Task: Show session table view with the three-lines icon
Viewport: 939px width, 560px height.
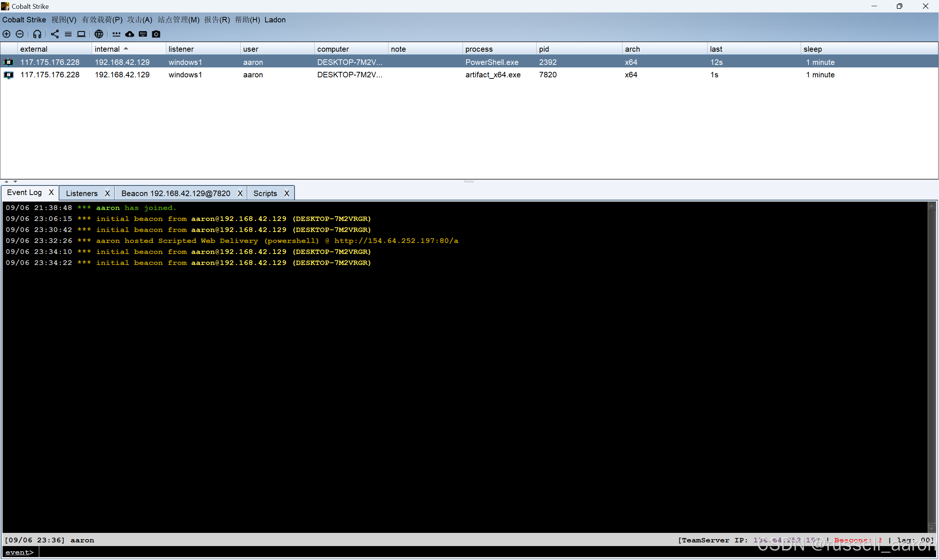Action: click(68, 34)
